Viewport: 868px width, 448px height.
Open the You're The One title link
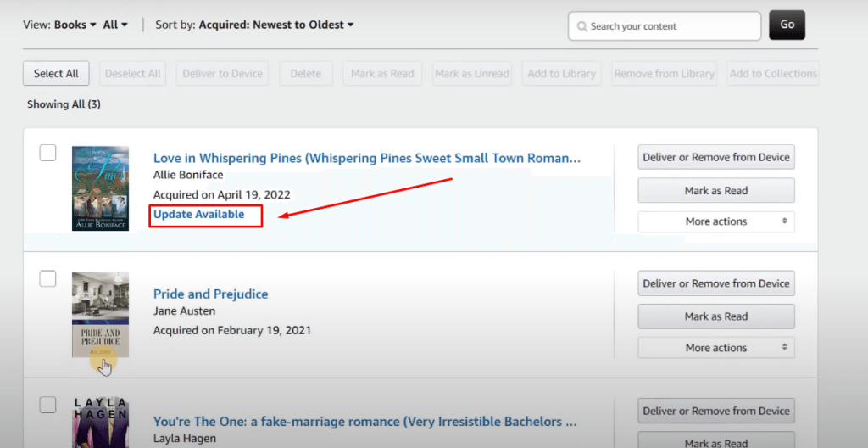[364, 422]
